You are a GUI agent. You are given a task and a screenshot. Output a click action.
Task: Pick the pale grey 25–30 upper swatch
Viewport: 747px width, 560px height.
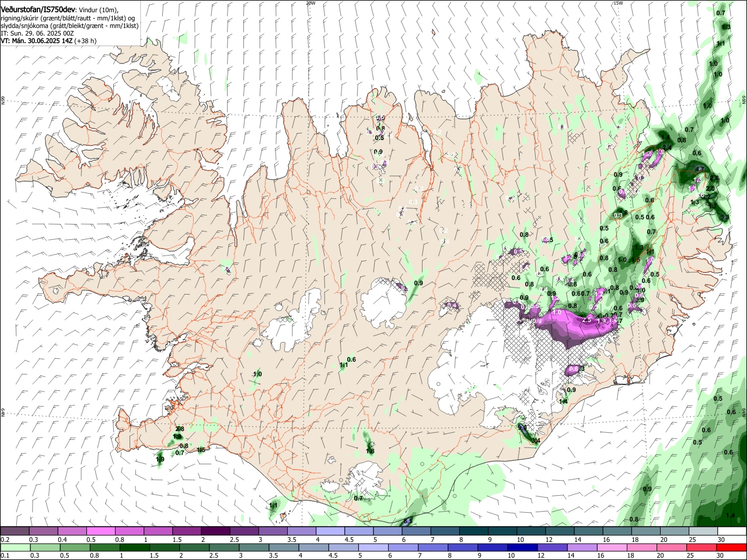coord(703,531)
